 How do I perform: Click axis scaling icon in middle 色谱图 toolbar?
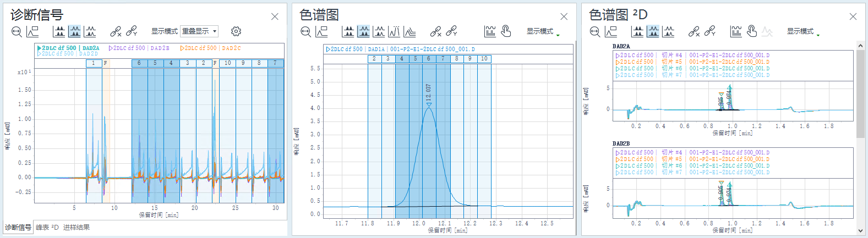[x=322, y=32]
